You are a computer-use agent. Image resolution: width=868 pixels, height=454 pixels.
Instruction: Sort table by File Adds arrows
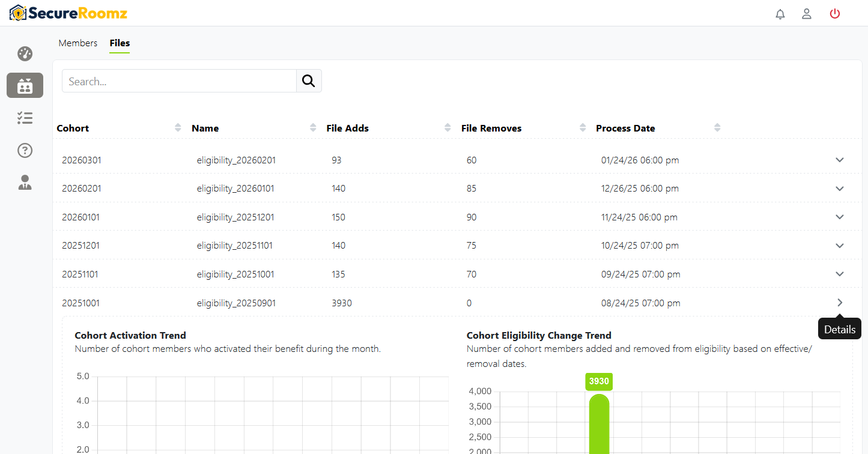pyautogui.click(x=448, y=127)
